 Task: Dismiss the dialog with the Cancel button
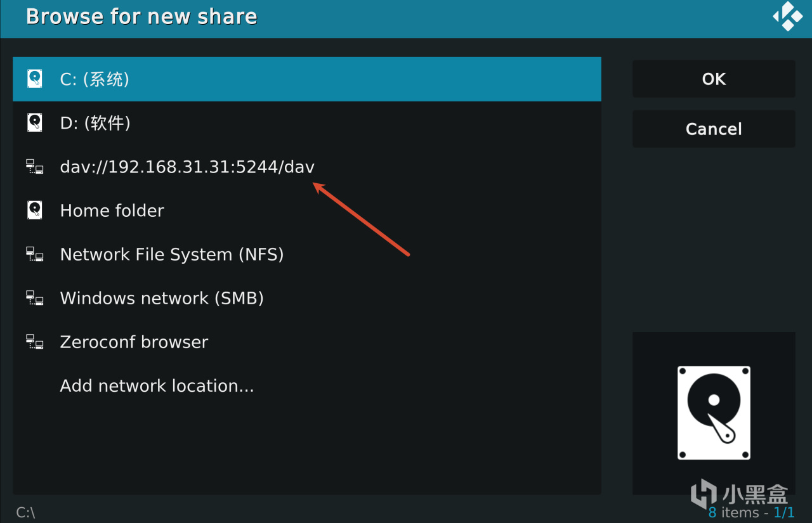click(x=714, y=129)
